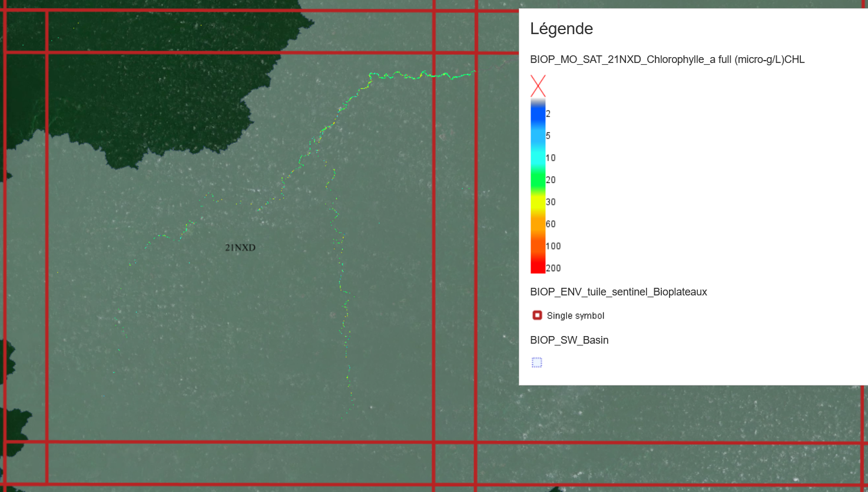Click the blue dotted BIOP_SW_Basin symbol
Image resolution: width=868 pixels, height=492 pixels.
(x=536, y=363)
